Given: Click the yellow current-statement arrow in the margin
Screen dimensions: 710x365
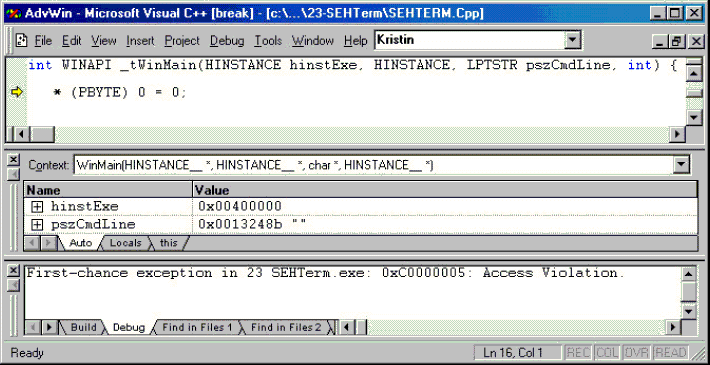Looking at the screenshot, I should [x=17, y=92].
